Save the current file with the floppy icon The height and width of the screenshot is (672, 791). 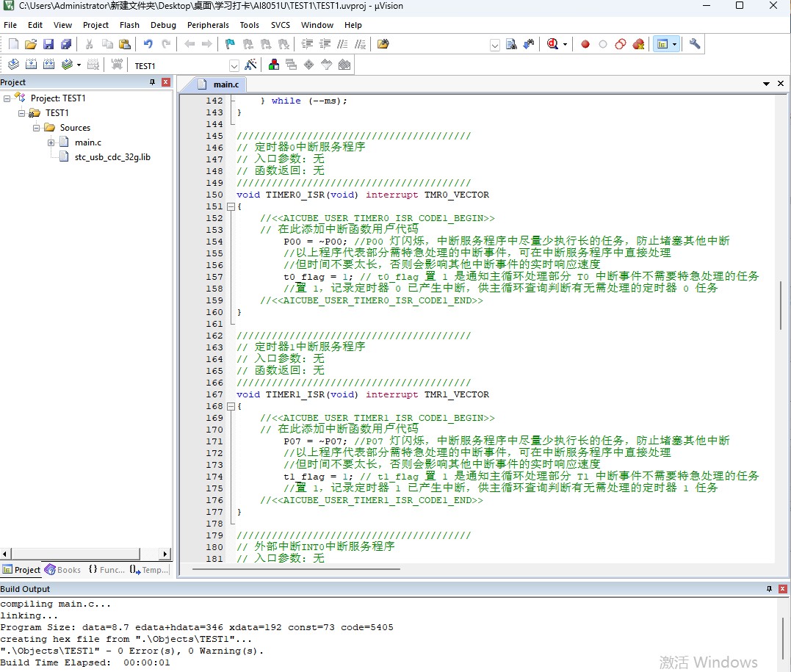48,44
